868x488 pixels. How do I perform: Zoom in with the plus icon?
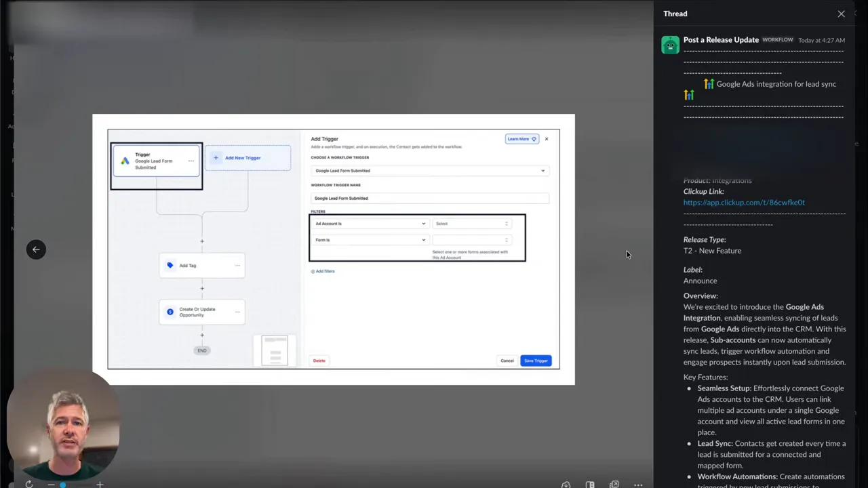pyautogui.click(x=100, y=484)
